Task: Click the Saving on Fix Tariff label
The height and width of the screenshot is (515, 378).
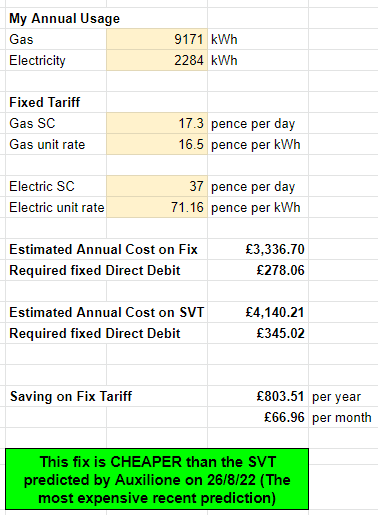Action: tap(71, 396)
